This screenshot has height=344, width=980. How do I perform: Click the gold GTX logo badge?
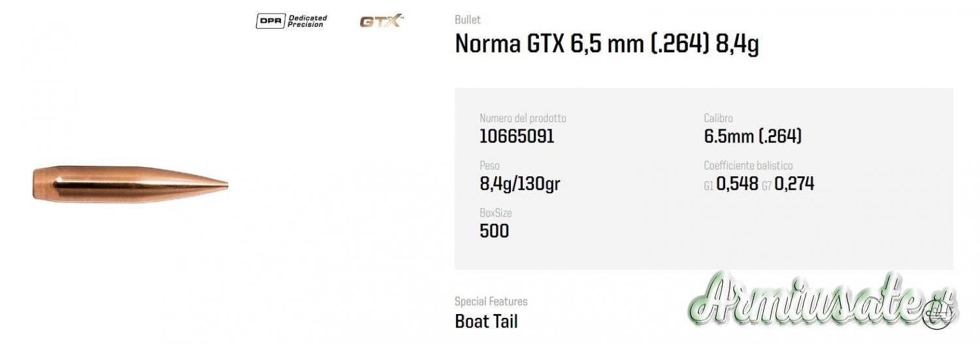[x=382, y=21]
